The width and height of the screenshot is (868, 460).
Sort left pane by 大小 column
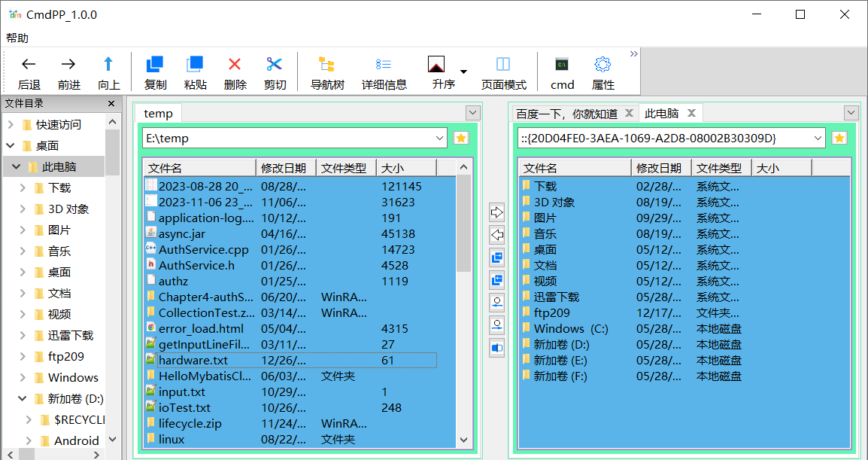[407, 168]
